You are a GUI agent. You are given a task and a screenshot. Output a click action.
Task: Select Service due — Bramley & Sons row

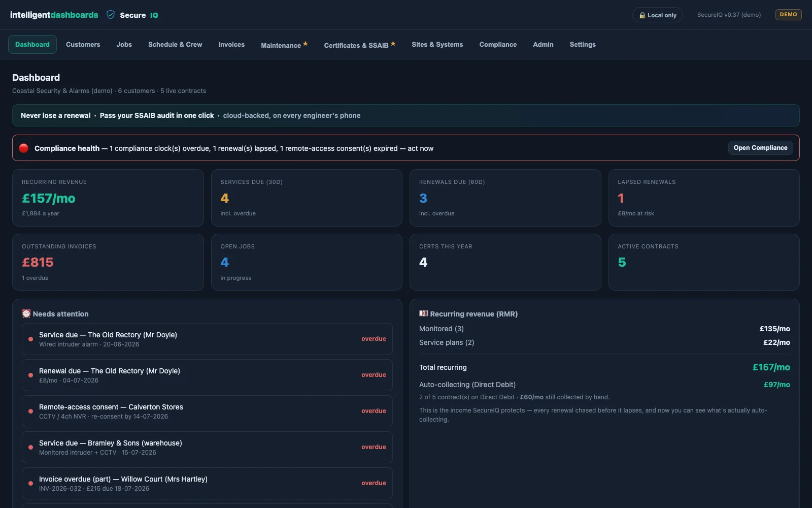pos(207,447)
